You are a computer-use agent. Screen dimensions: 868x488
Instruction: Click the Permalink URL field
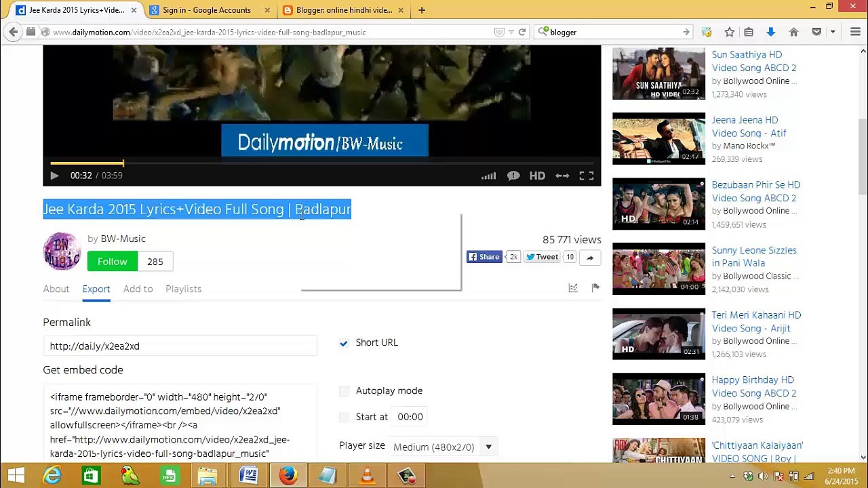click(x=180, y=346)
